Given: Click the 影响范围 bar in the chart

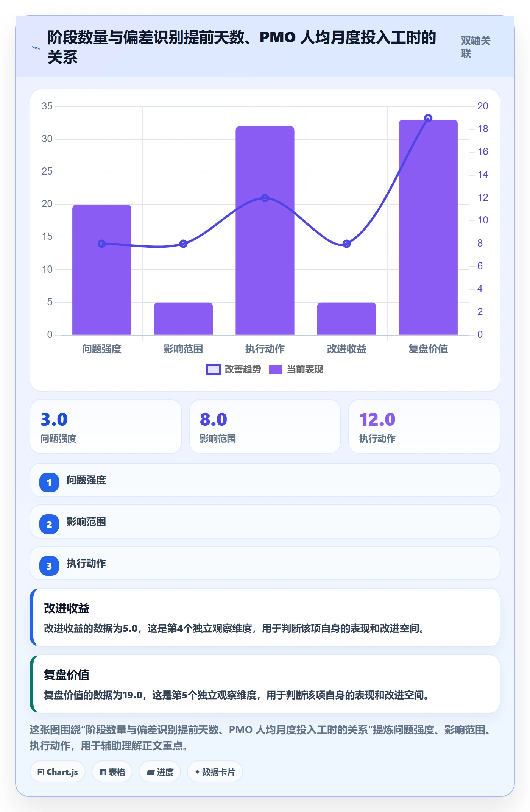Looking at the screenshot, I should 183,319.
